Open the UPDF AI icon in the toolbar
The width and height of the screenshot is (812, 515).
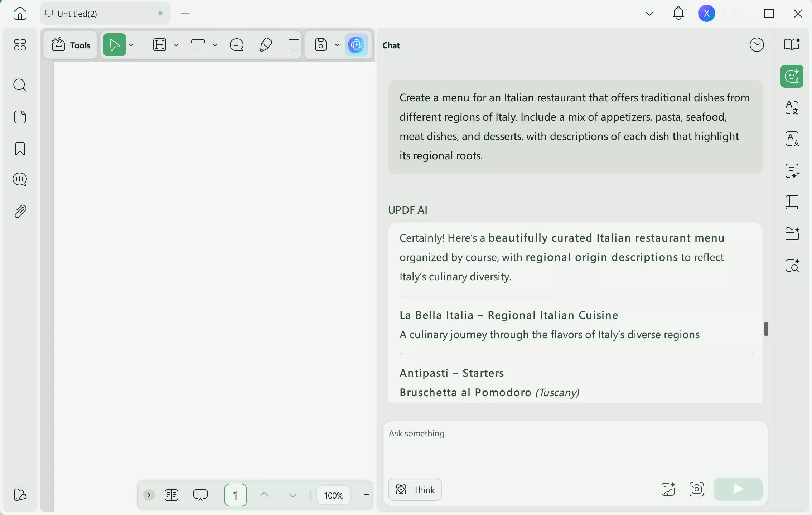tap(357, 45)
